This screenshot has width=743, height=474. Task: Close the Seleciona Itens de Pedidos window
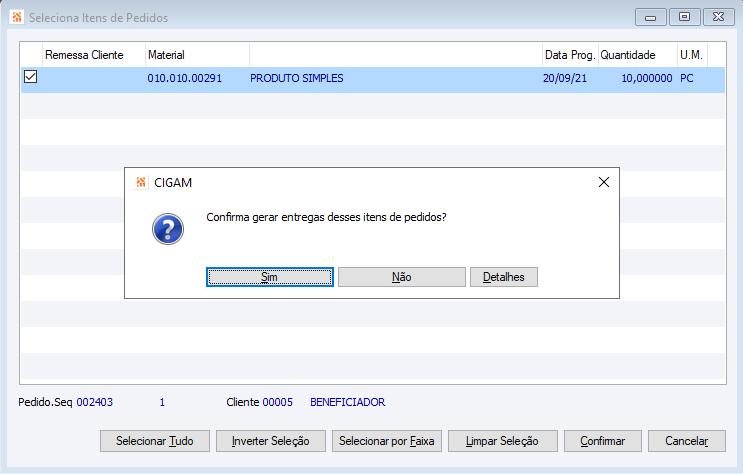pos(718,17)
